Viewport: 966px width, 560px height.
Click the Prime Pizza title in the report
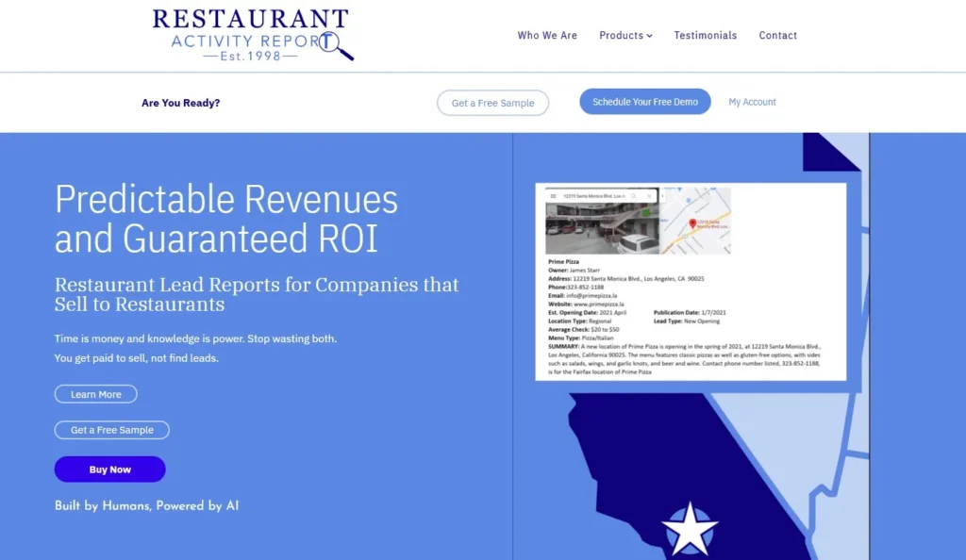[x=563, y=261]
